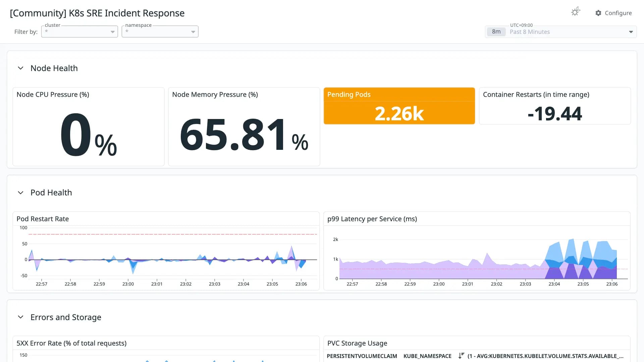Sort by the PERSISTENTVOLUMECLAIM column header
This screenshot has height=362, width=644.
362,356
